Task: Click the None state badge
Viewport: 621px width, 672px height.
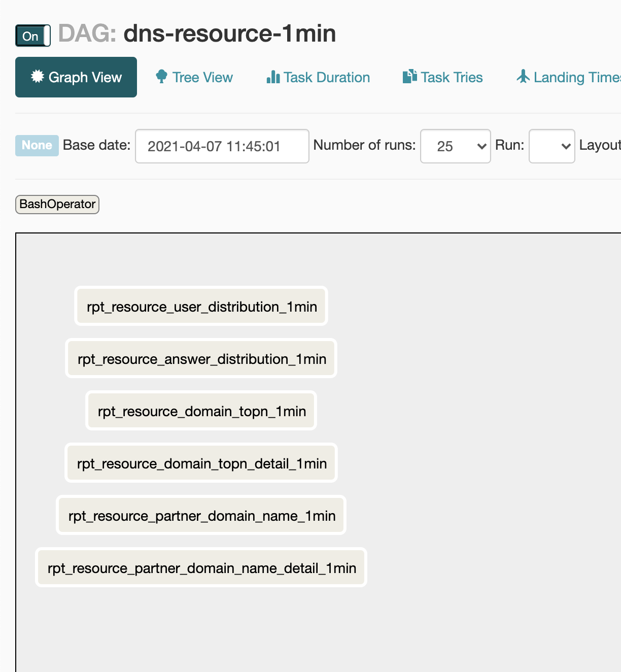Action: (37, 146)
